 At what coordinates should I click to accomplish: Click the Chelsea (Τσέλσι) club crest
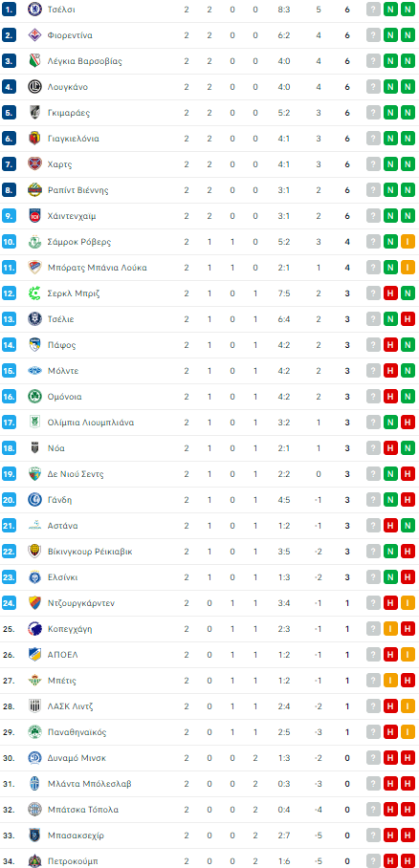[34, 10]
